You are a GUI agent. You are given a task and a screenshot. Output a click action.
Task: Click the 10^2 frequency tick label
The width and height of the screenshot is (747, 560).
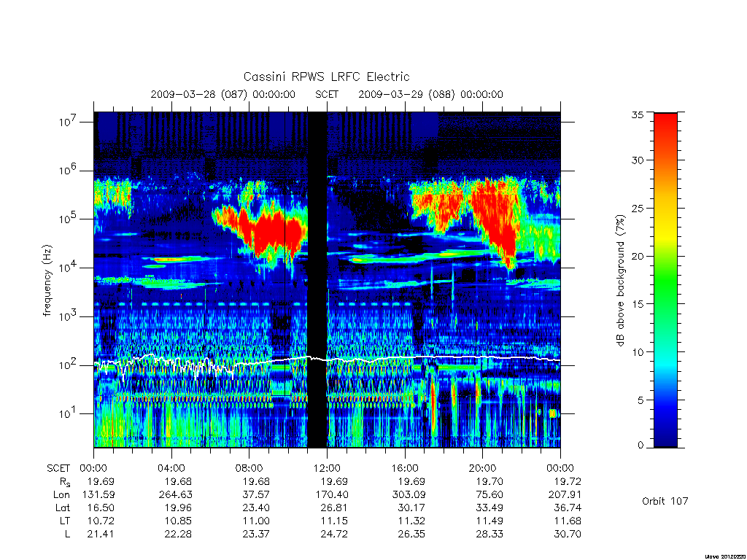69,365
